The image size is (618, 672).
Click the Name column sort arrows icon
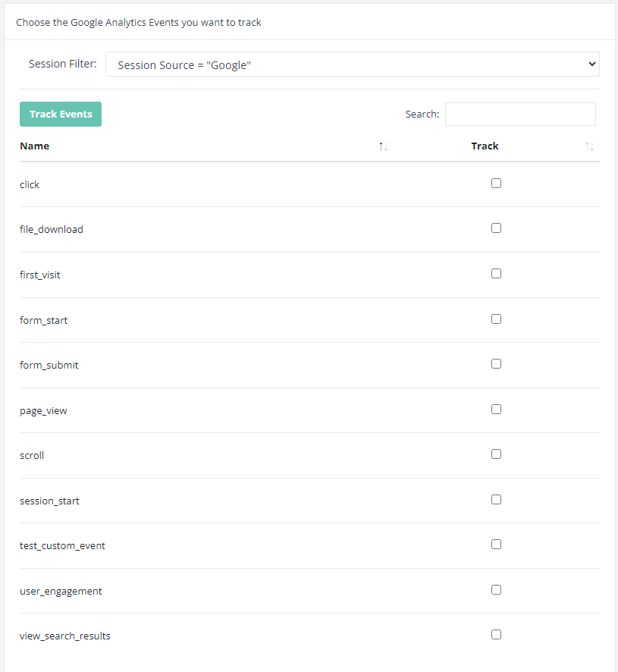tap(383, 146)
